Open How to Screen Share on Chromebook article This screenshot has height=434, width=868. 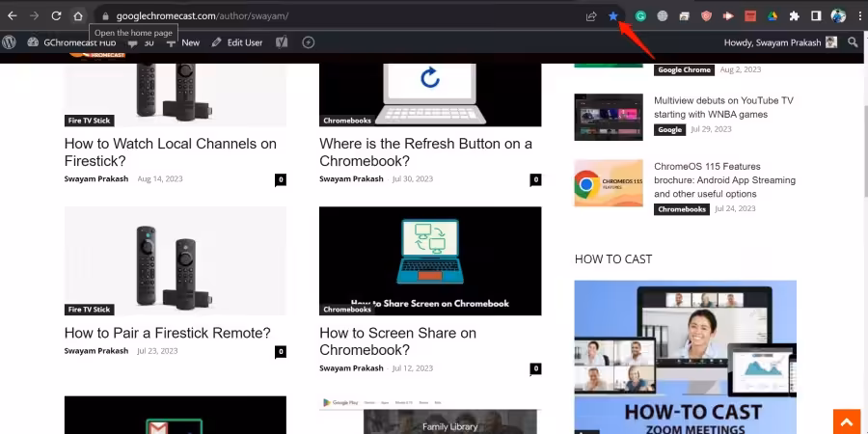point(397,341)
